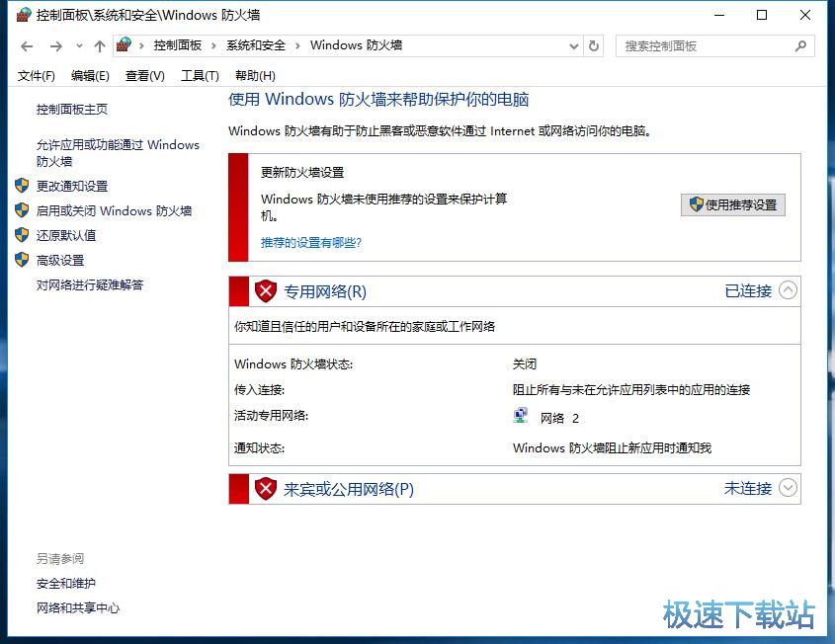Open the 编辑(E) menu

click(90, 76)
